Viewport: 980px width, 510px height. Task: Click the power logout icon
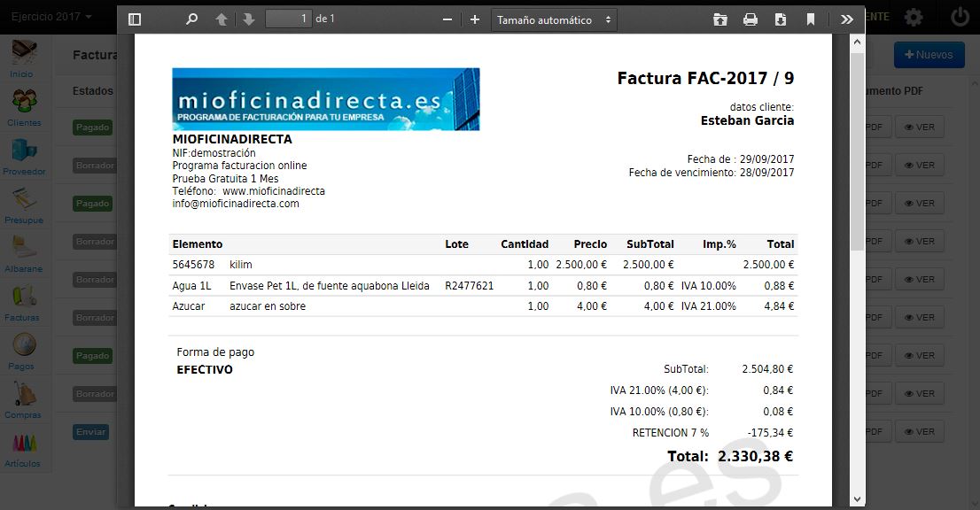tap(960, 17)
